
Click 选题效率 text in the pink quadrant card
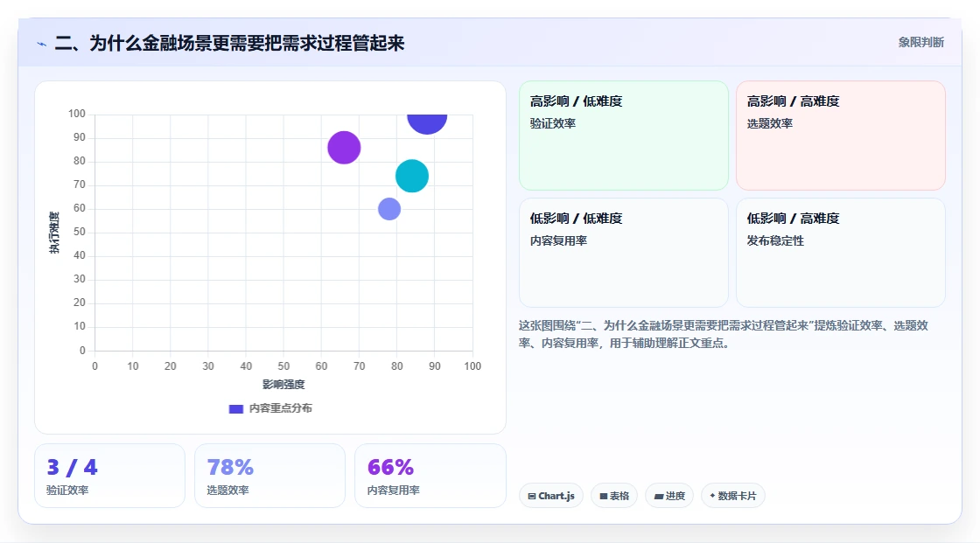769,123
